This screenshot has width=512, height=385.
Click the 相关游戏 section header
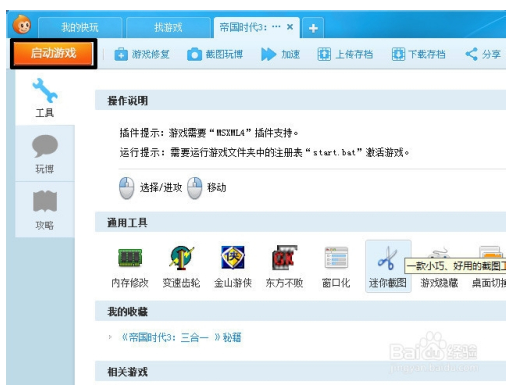pyautogui.click(x=300, y=371)
